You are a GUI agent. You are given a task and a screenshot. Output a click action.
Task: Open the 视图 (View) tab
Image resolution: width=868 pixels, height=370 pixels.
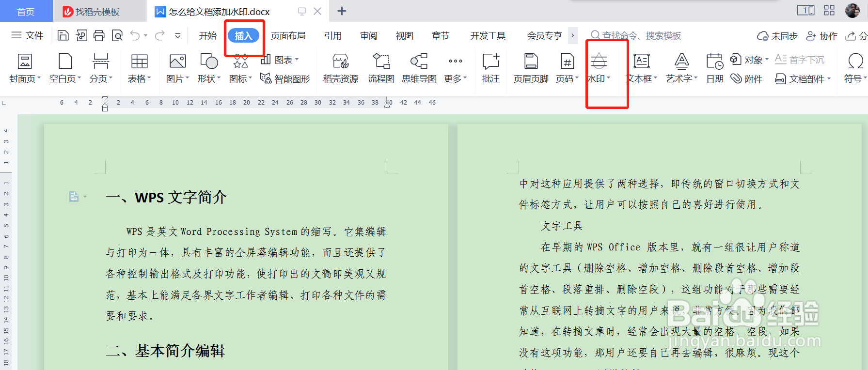point(405,35)
